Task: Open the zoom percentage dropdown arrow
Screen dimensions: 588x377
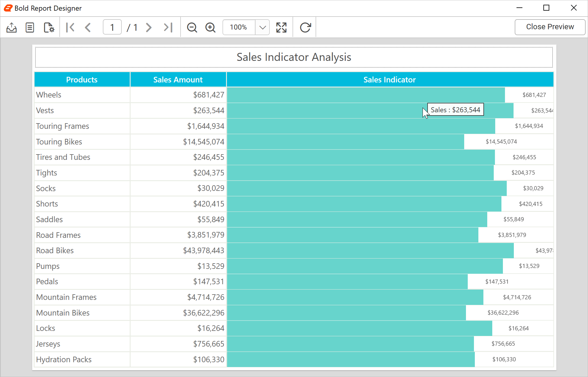Action: [262, 27]
